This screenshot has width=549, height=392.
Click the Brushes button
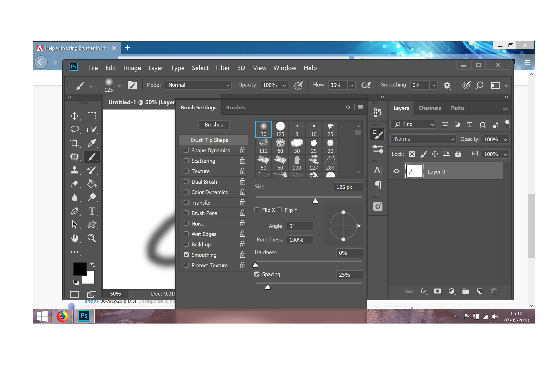coord(214,125)
